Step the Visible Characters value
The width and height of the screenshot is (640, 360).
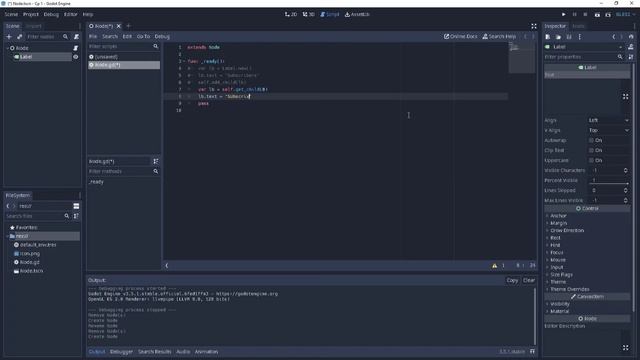[x=626, y=170]
